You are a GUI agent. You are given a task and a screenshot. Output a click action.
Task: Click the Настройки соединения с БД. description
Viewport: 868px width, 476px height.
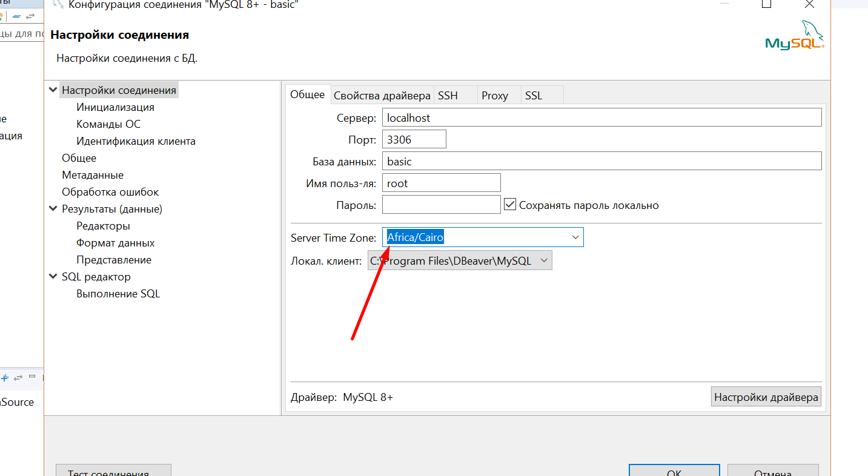[127, 58]
